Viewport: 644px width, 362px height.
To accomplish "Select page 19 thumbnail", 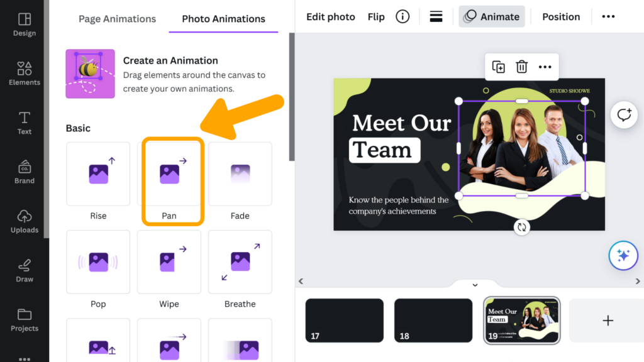I will click(521, 321).
